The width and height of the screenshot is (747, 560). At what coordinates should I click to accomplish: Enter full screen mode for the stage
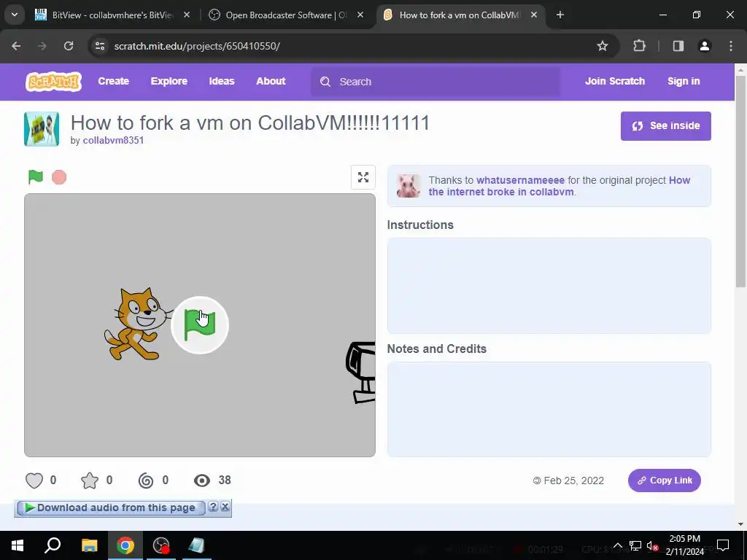point(363,177)
